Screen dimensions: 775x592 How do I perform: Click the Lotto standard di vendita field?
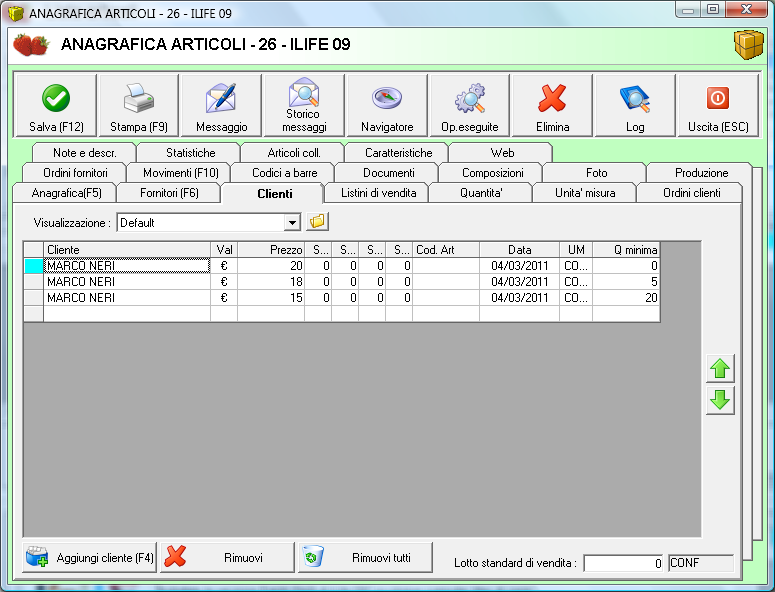[624, 563]
